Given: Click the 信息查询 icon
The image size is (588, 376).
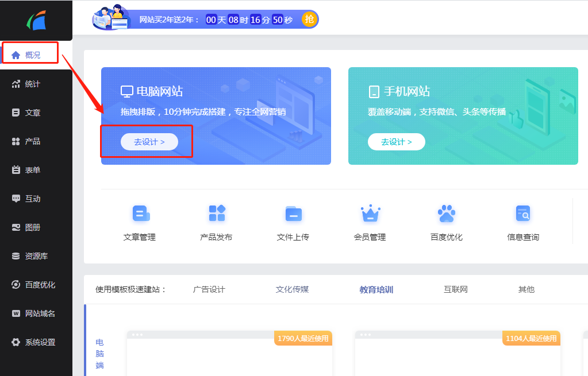Looking at the screenshot, I should click(x=523, y=221).
